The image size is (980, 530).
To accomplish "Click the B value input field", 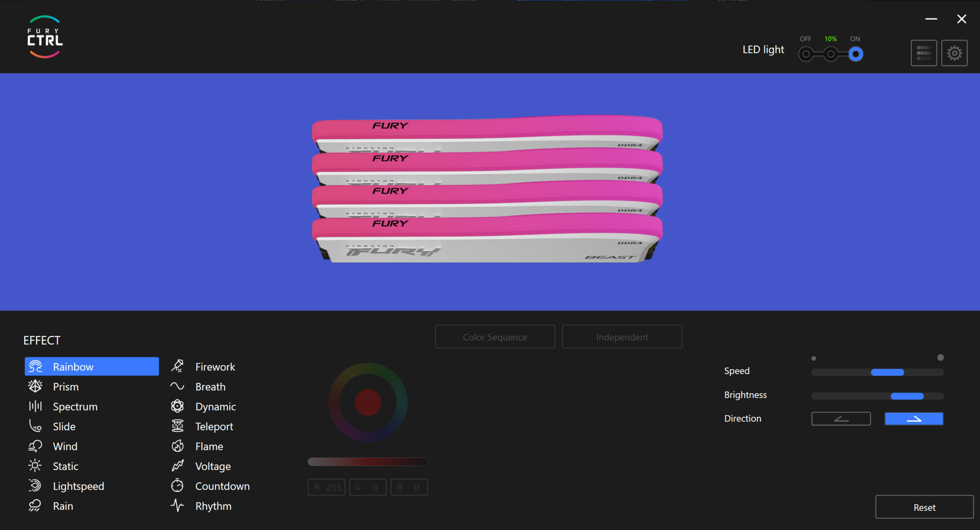I will click(409, 487).
